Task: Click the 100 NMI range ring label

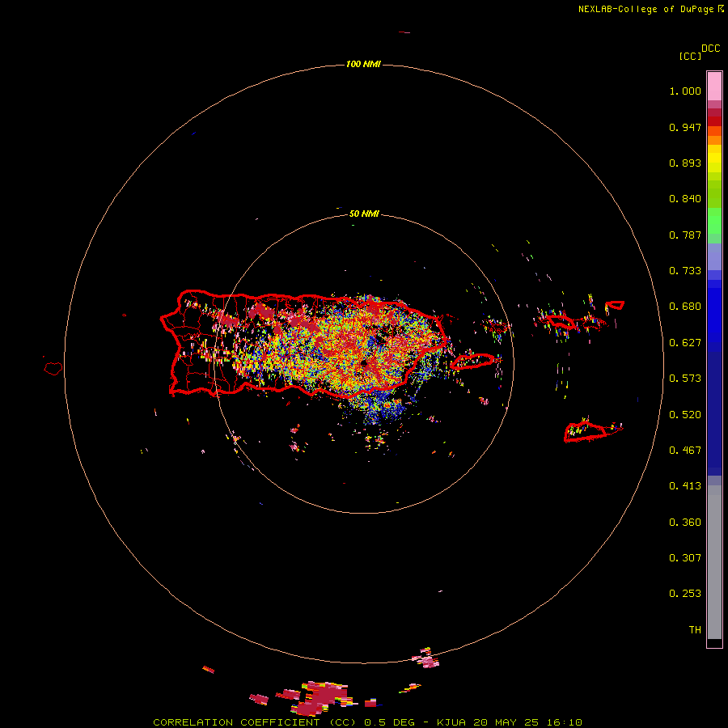Action: 363,64
